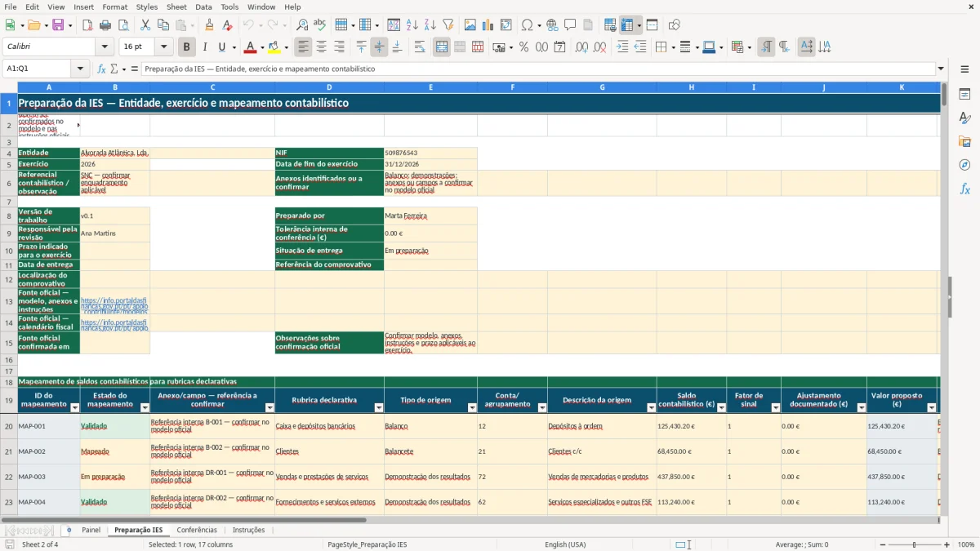Toggle Bold formatting
Screen dimensions: 980x551
click(x=187, y=47)
